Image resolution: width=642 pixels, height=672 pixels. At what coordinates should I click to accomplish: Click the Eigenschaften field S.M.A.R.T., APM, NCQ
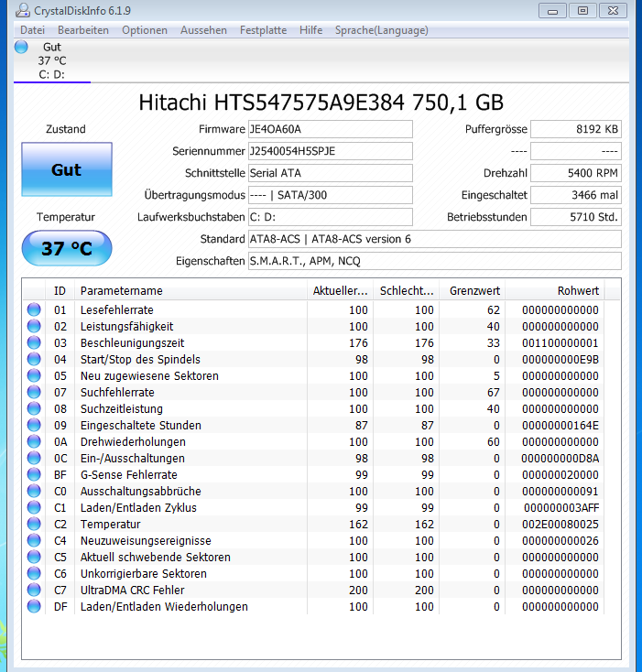(x=435, y=261)
